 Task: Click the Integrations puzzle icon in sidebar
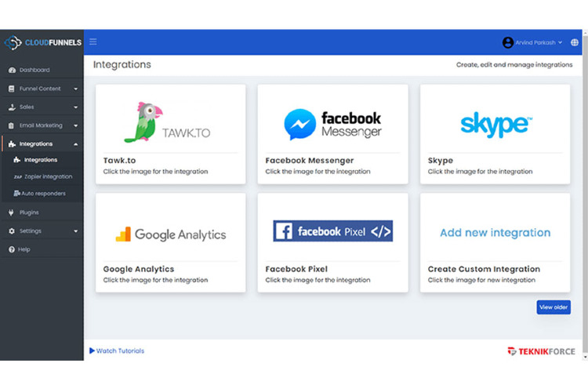12,144
